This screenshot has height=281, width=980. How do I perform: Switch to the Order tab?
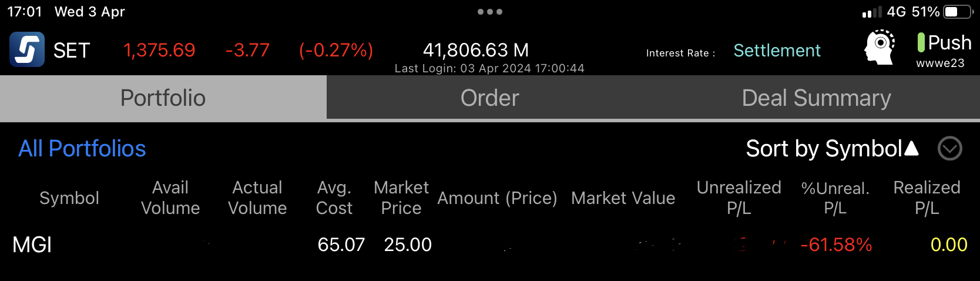(x=490, y=98)
